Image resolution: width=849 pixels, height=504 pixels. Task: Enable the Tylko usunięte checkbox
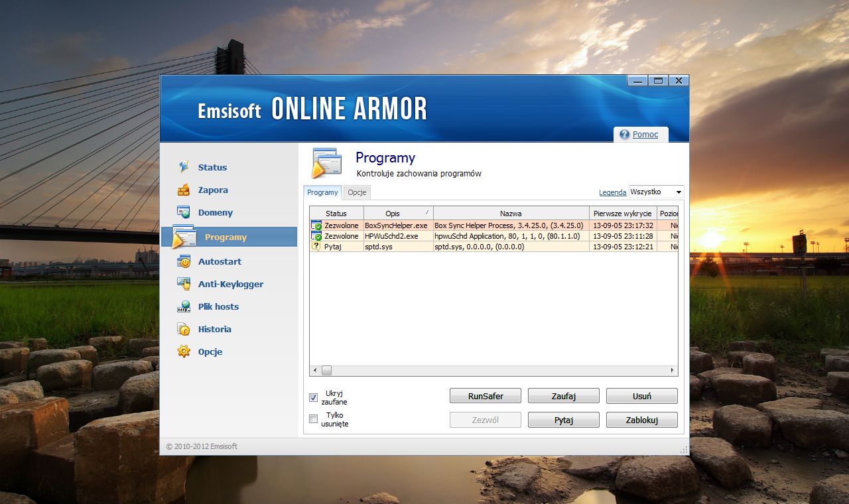(x=314, y=419)
